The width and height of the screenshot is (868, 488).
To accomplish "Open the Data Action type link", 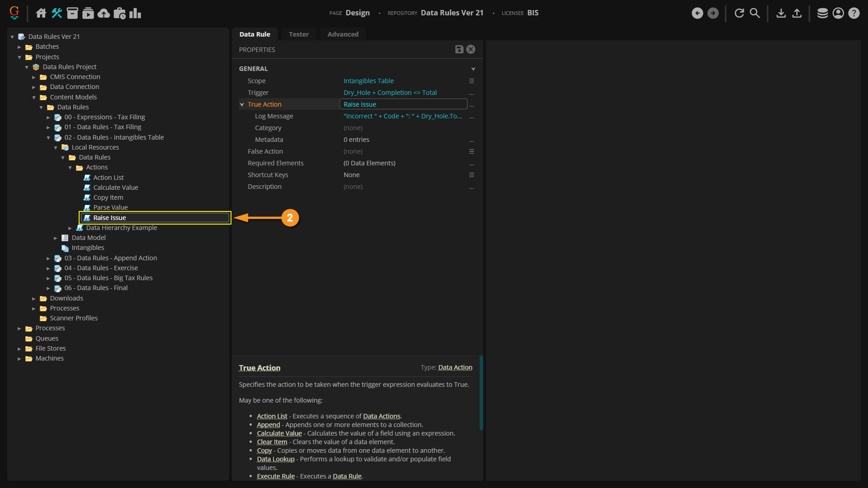I will (x=455, y=367).
